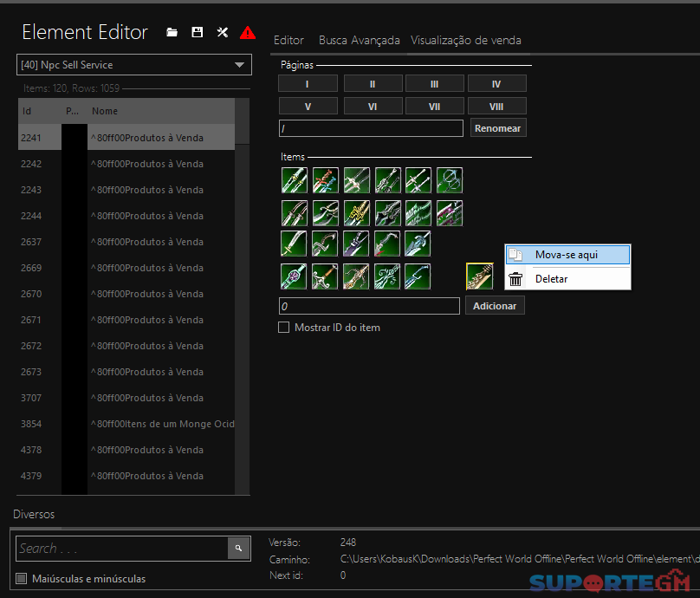The image size is (700, 598).
Task: Go to page VIII
Action: (x=497, y=107)
